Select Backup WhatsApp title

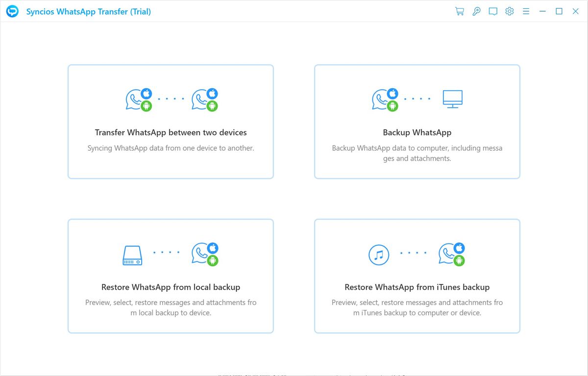(417, 132)
